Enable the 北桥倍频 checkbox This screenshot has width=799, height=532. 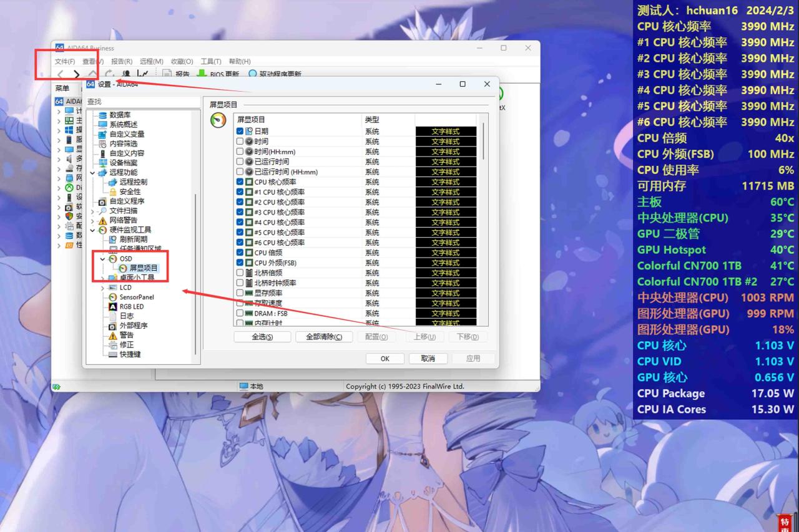240,273
